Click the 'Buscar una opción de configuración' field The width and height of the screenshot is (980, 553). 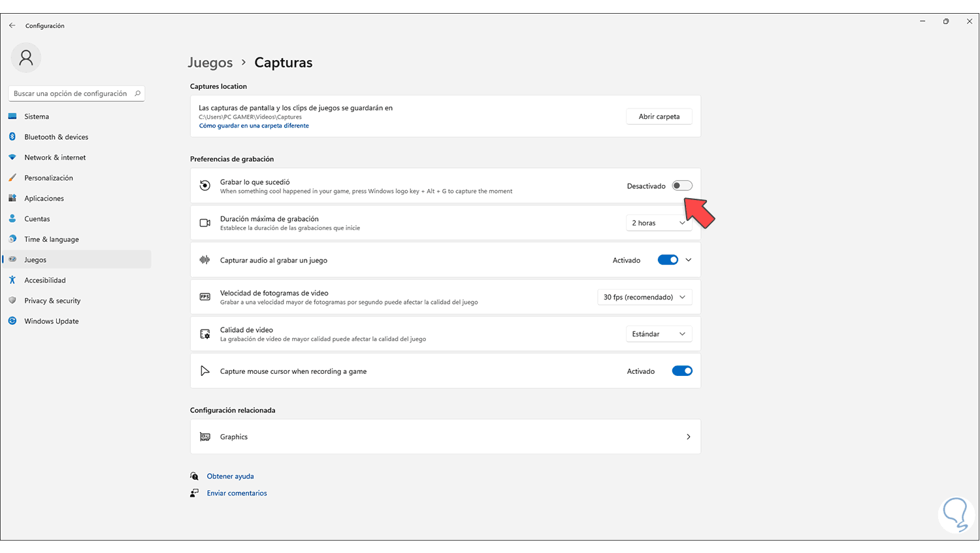tap(71, 93)
